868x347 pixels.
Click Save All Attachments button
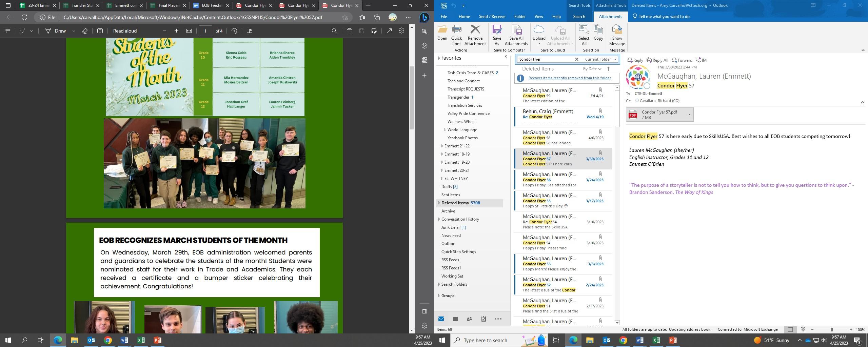point(516,35)
